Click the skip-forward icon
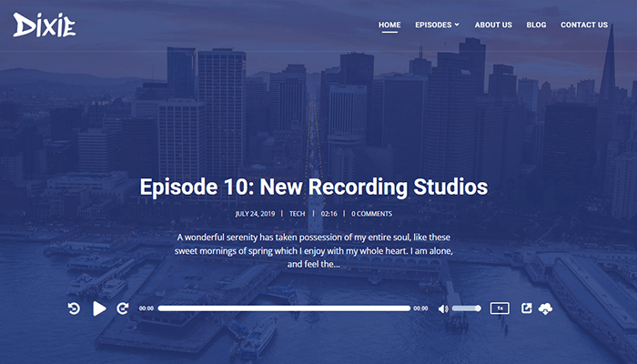This screenshot has width=637, height=364. tap(122, 308)
